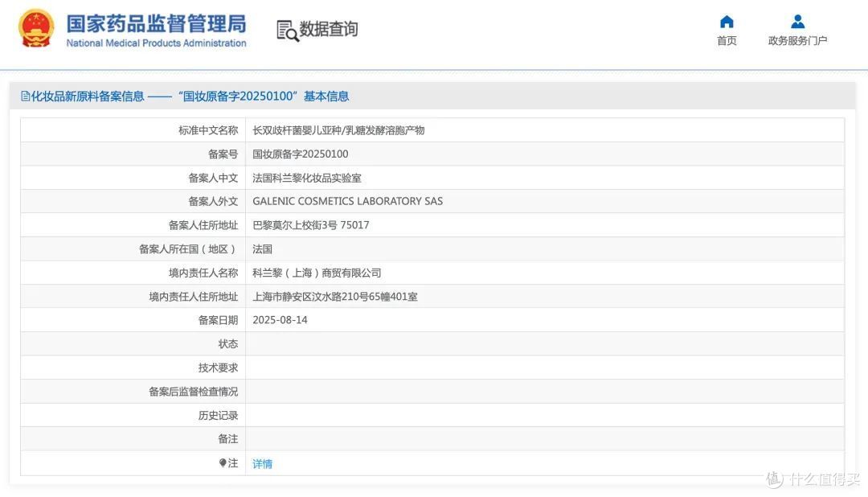
Task: Select address 巴黎莫尔上校街3号 75017
Action: pyautogui.click(x=310, y=225)
